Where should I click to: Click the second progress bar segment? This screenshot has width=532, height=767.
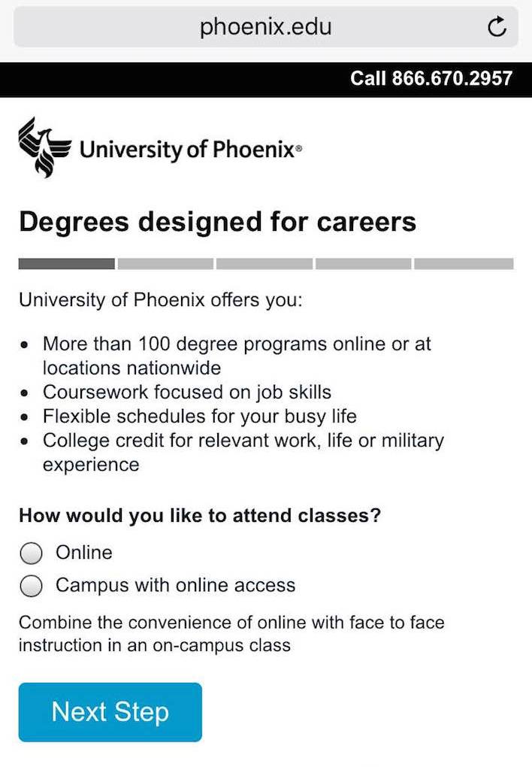coord(165,264)
